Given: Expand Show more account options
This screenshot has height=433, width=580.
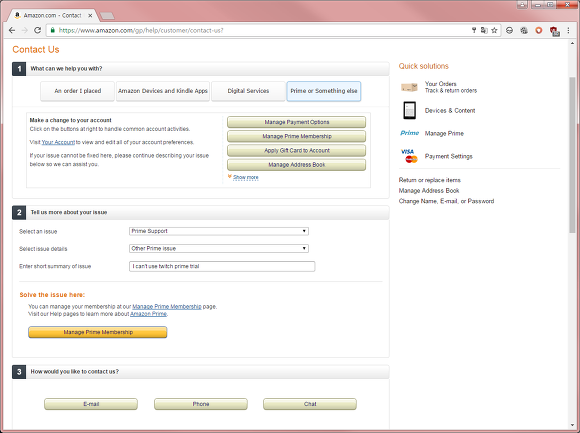Looking at the screenshot, I should (245, 177).
